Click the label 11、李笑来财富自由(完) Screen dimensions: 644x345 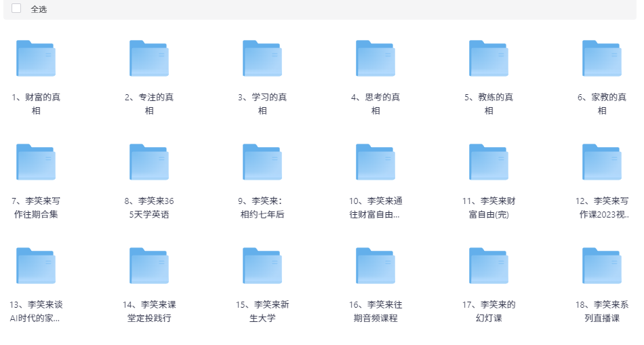click(x=489, y=207)
